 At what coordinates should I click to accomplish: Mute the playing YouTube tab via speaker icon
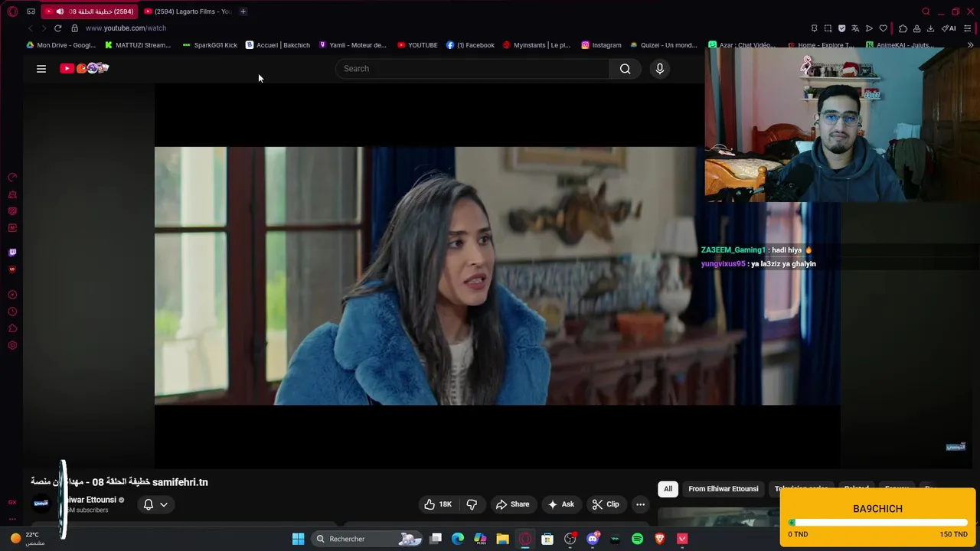(60, 11)
